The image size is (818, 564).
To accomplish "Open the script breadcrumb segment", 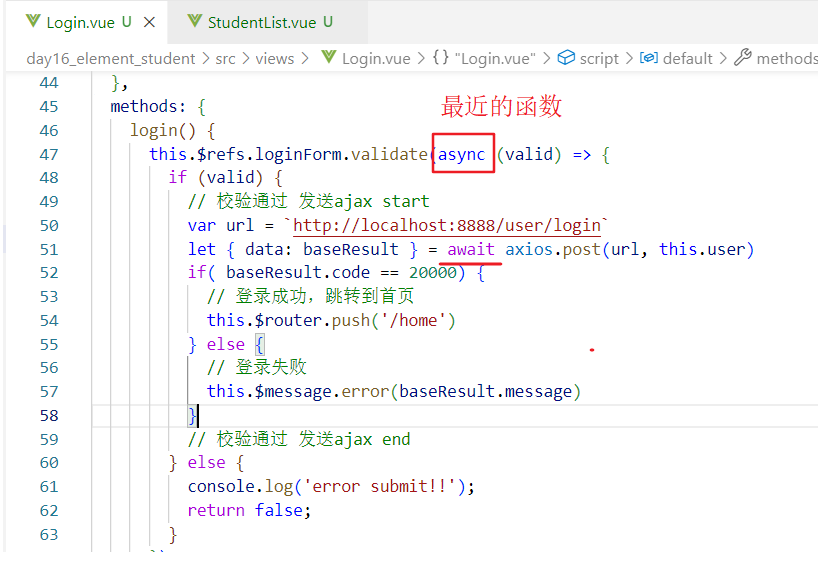I will tap(599, 58).
